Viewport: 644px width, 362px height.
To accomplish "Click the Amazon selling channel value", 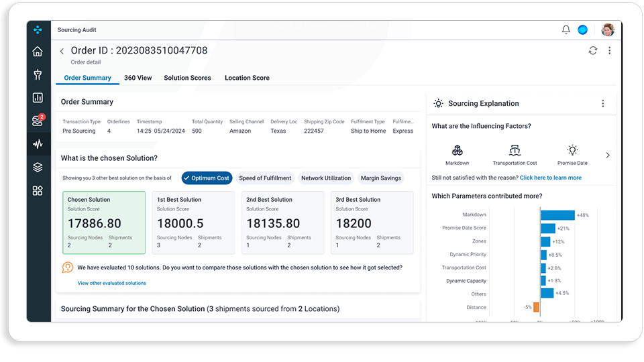I will (x=240, y=131).
